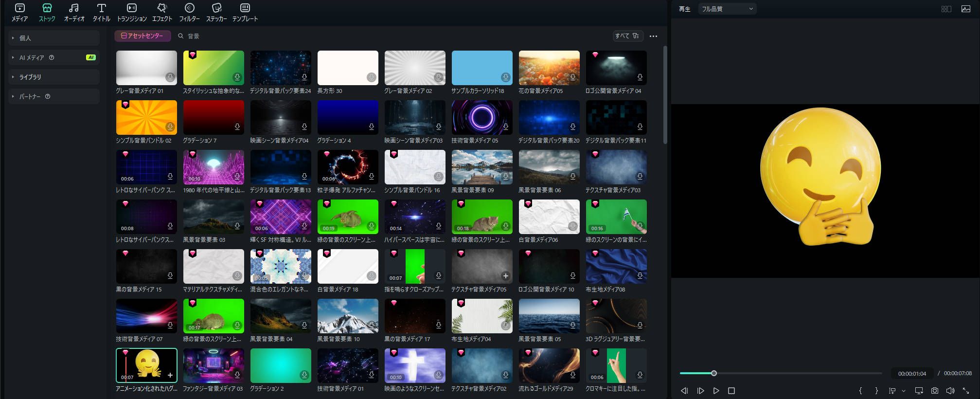Open the フル品質 playback quality dropdown
The height and width of the screenshot is (399, 980).
[727, 9]
